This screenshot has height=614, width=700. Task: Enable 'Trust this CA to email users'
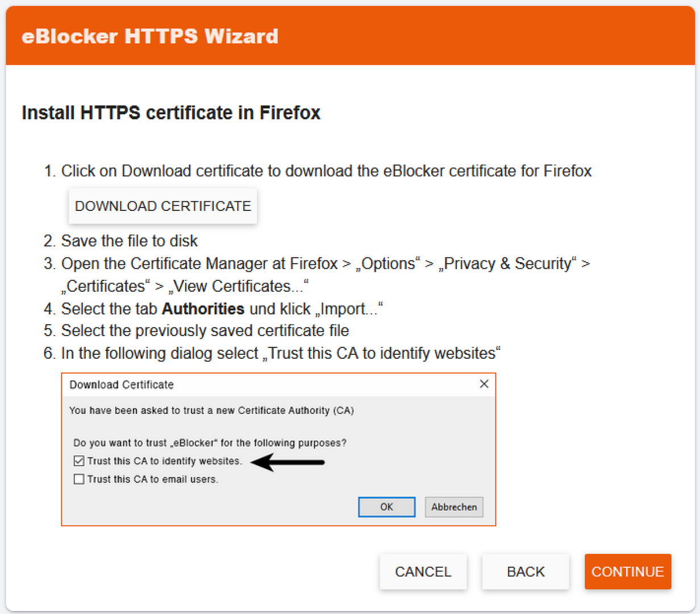79,479
